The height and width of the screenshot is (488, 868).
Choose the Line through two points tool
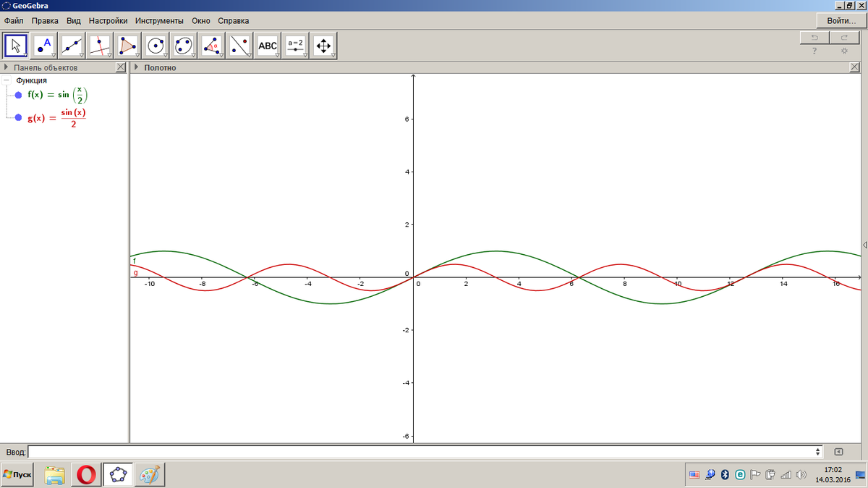[x=72, y=46]
